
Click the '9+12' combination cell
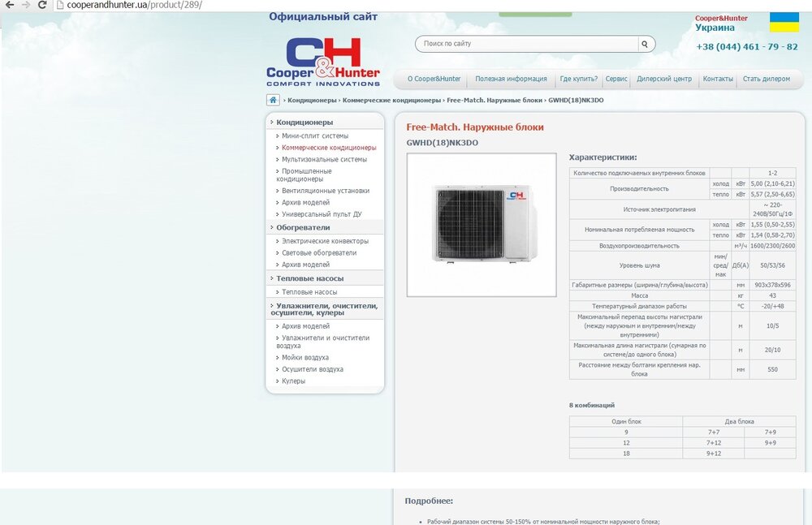tap(714, 454)
